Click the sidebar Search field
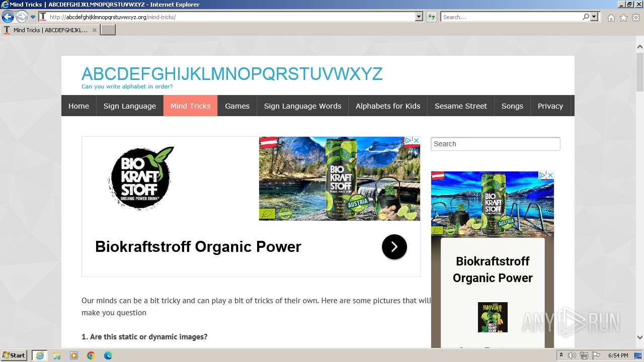644x362 pixels. coord(496,144)
